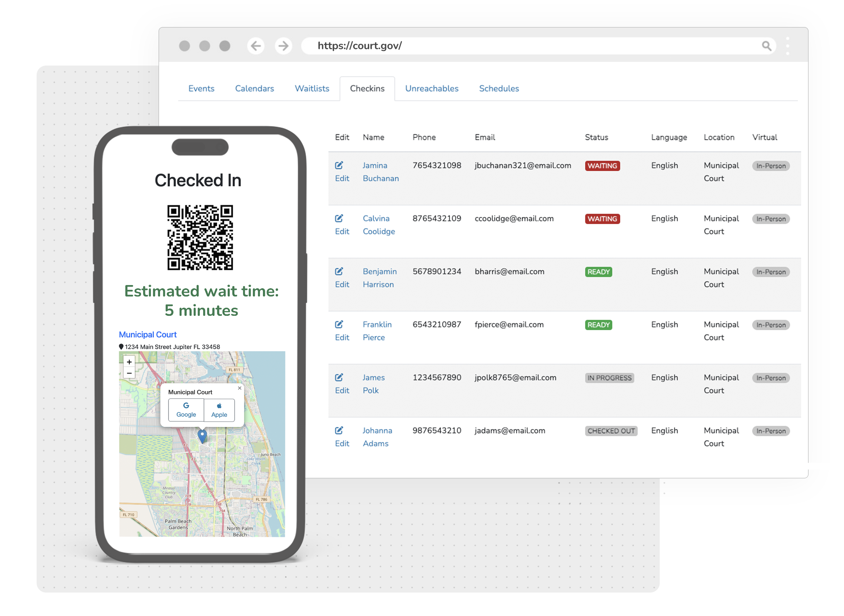Click the Status column header

pyautogui.click(x=596, y=137)
